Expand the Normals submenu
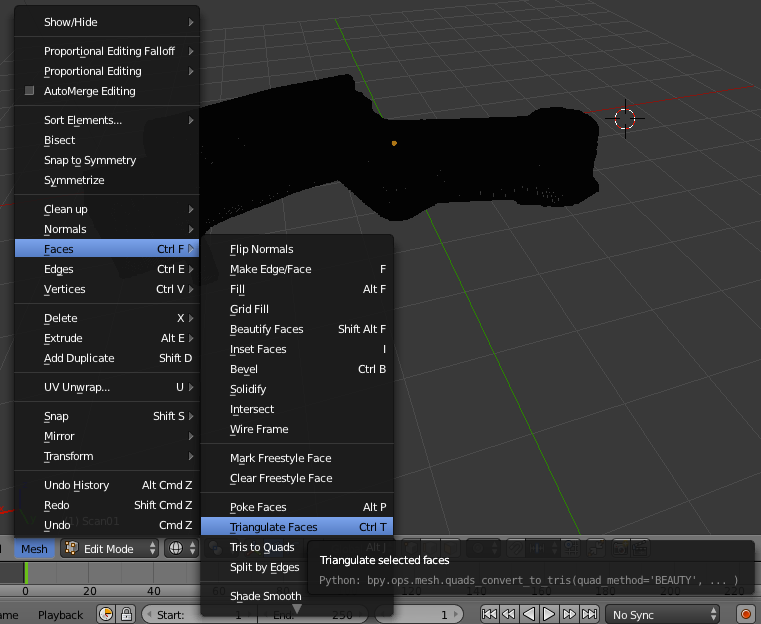Screen dimensions: 761x624 (x=107, y=230)
